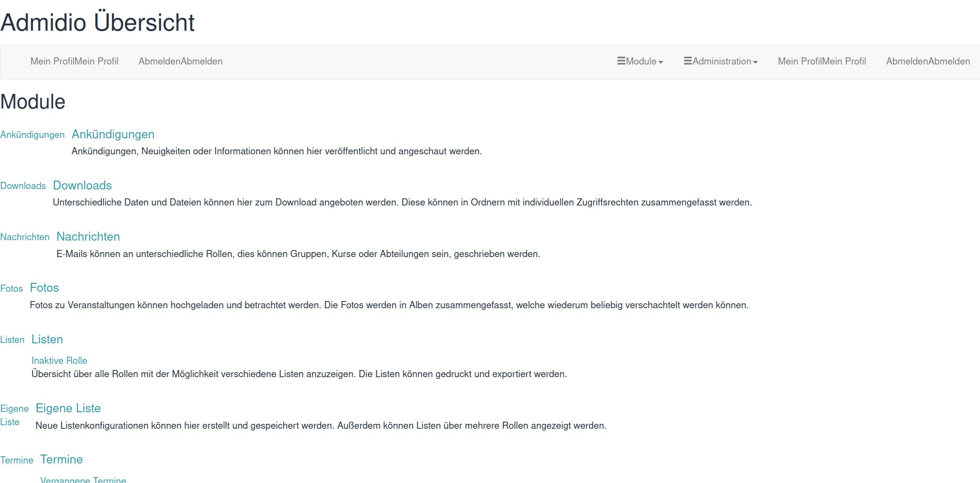The height and width of the screenshot is (483, 980).
Task: Open Mein Profil link at navbar start
Action: click(x=74, y=61)
